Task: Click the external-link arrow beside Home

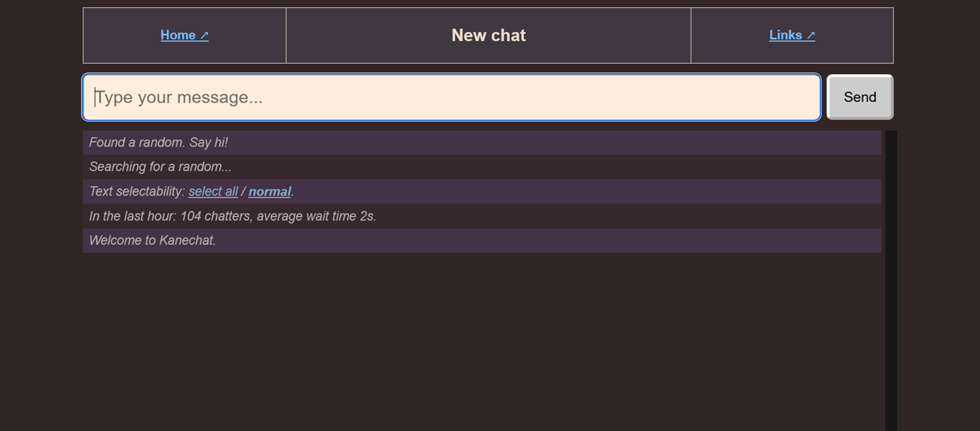Action: tap(203, 35)
